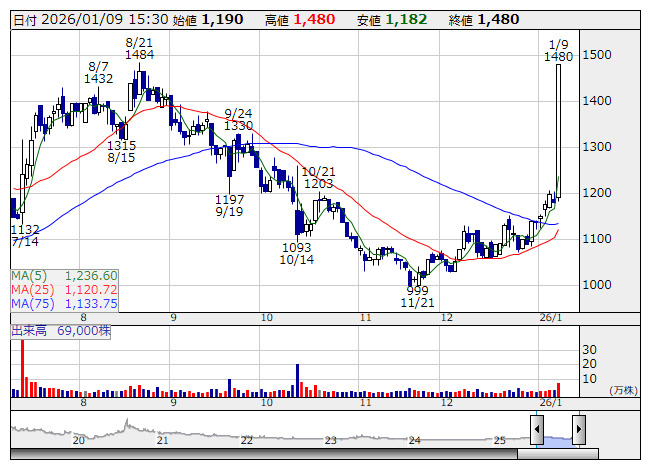This screenshot has width=653, height=470.
Task: Click the 1000 price axis label
Action: pyautogui.click(x=597, y=285)
